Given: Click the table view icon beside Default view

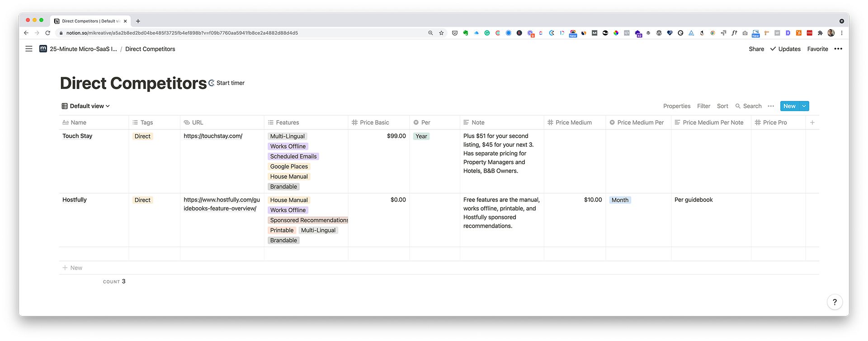Looking at the screenshot, I should [x=65, y=106].
